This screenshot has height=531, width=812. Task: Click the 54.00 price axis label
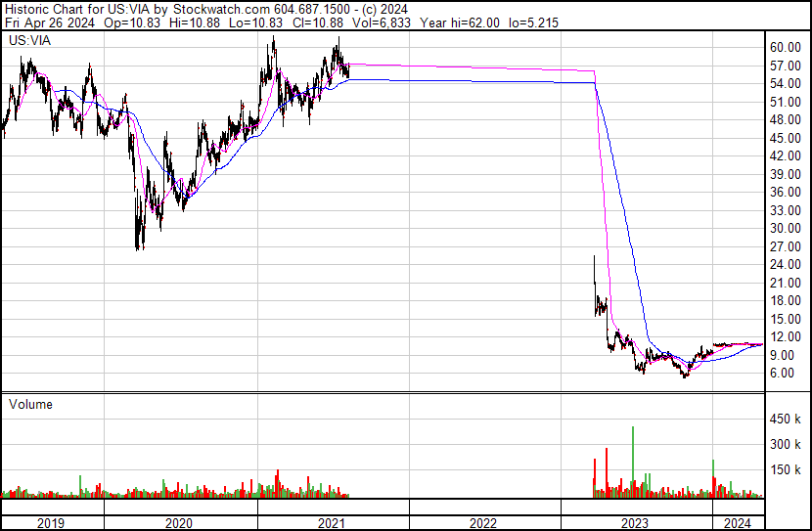tap(786, 83)
